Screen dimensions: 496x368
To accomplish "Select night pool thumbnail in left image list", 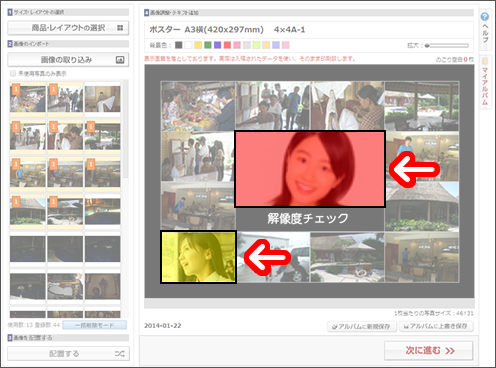I will pyautogui.click(x=103, y=211).
